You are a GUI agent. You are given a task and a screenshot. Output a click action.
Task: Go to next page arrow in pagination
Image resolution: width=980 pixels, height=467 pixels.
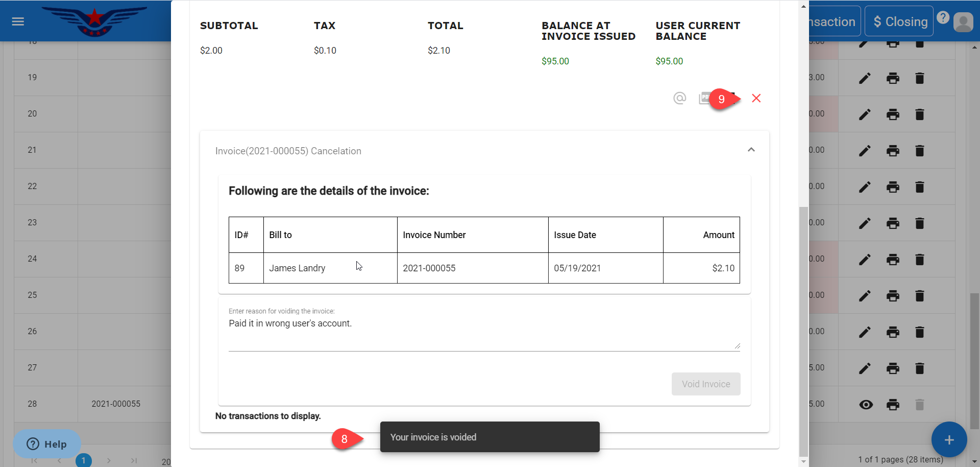click(x=109, y=460)
